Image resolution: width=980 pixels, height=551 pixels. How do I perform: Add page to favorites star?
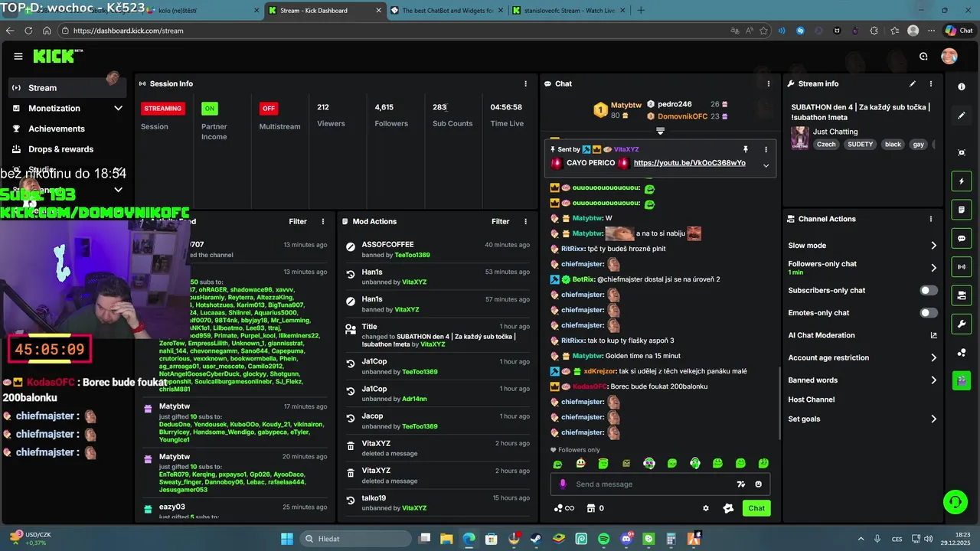[764, 31]
